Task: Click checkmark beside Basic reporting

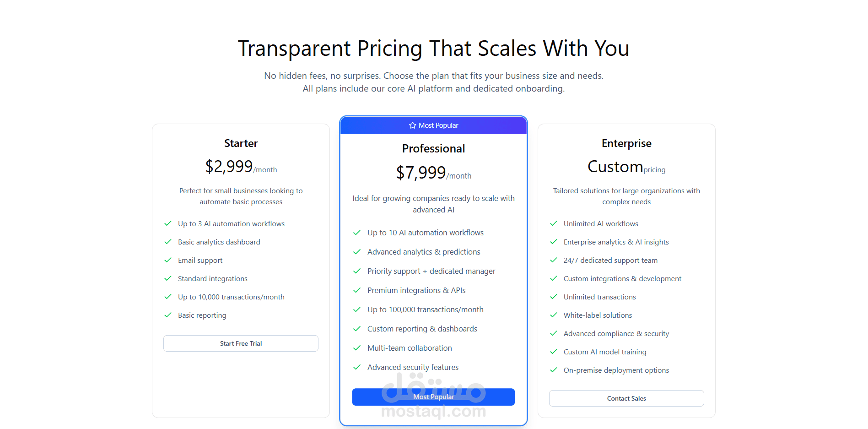Action: point(168,315)
